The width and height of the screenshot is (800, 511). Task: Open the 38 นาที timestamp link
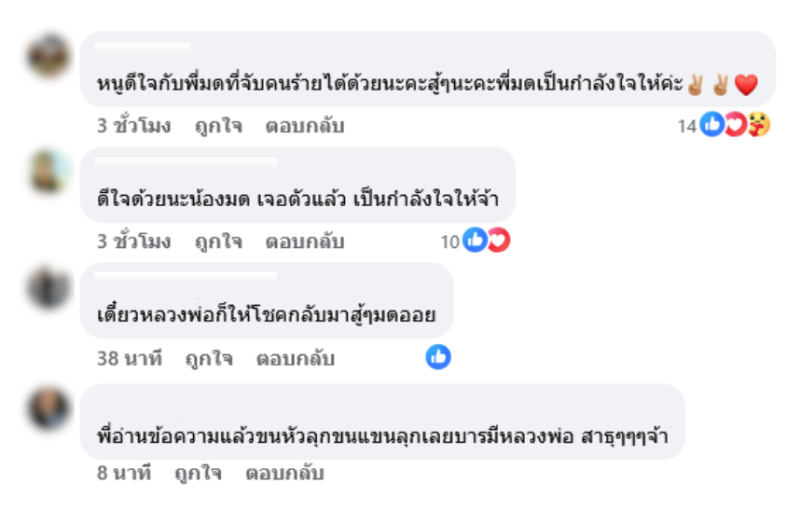click(x=129, y=358)
